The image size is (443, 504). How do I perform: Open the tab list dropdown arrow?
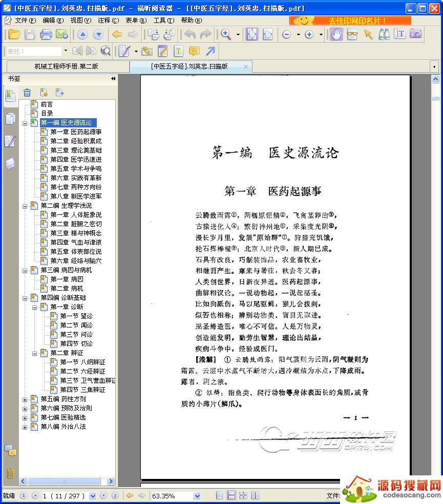pos(434,67)
